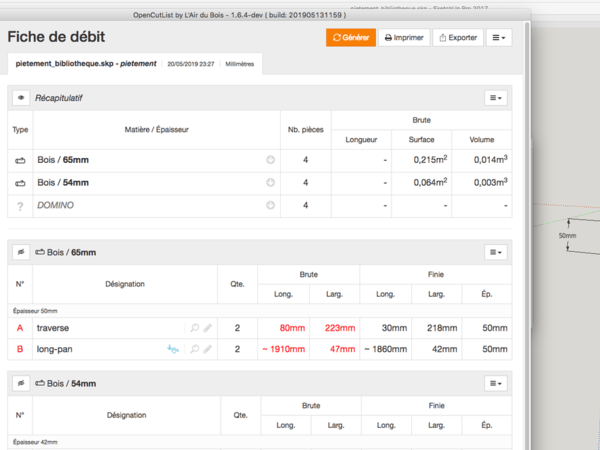
Task: Click the pencil edit icon for traverse
Action: [x=208, y=327]
